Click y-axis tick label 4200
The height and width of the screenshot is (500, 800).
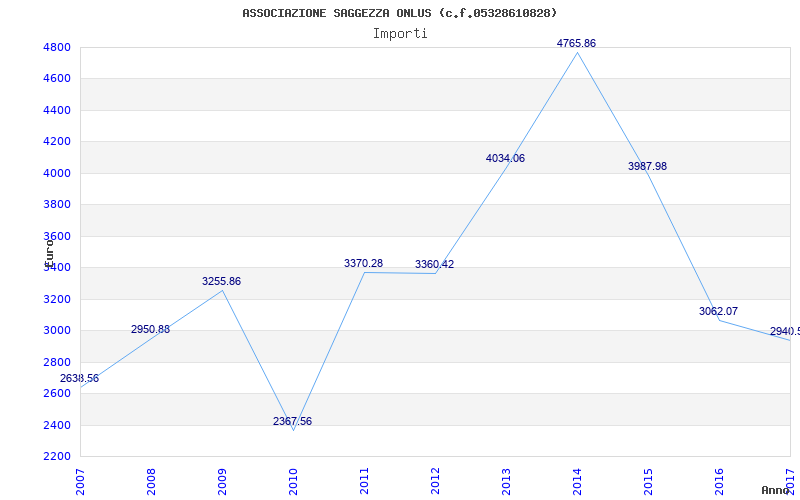[56, 142]
